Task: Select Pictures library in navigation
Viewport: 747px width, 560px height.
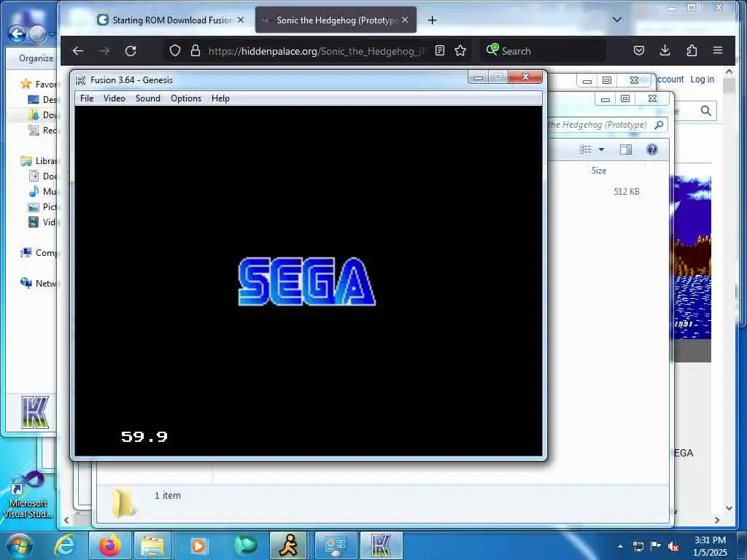Action: 43,206
